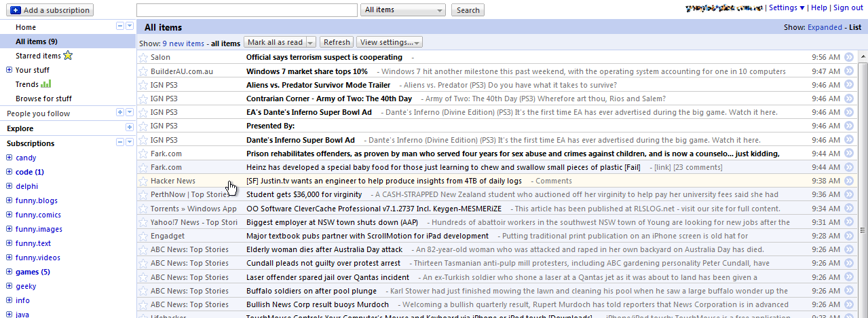Collapse the Home section with minus icon

[120, 26]
